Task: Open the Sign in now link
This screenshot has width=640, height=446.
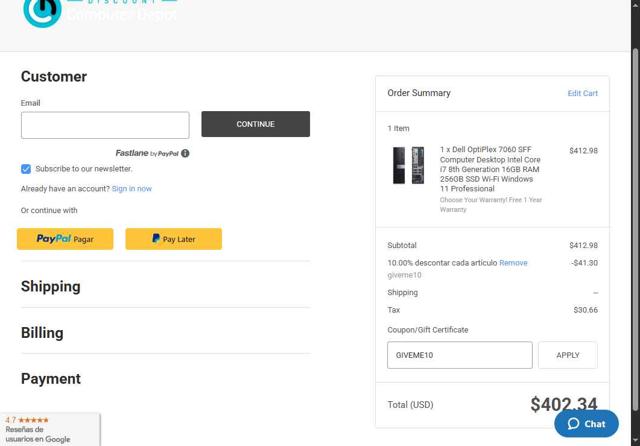Action: click(x=132, y=189)
